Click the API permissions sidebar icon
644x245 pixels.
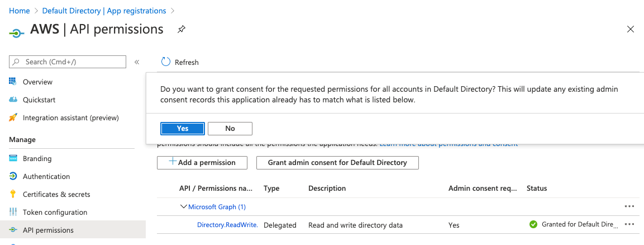tap(13, 230)
